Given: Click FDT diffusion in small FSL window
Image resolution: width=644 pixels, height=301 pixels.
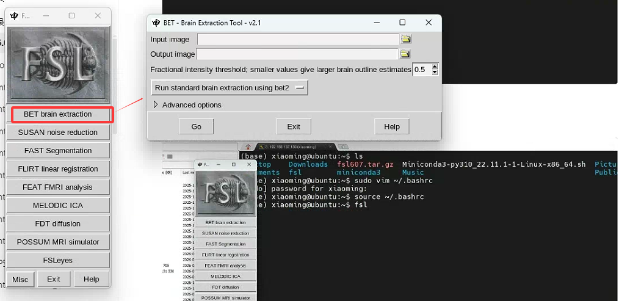Looking at the screenshot, I should 225,287.
